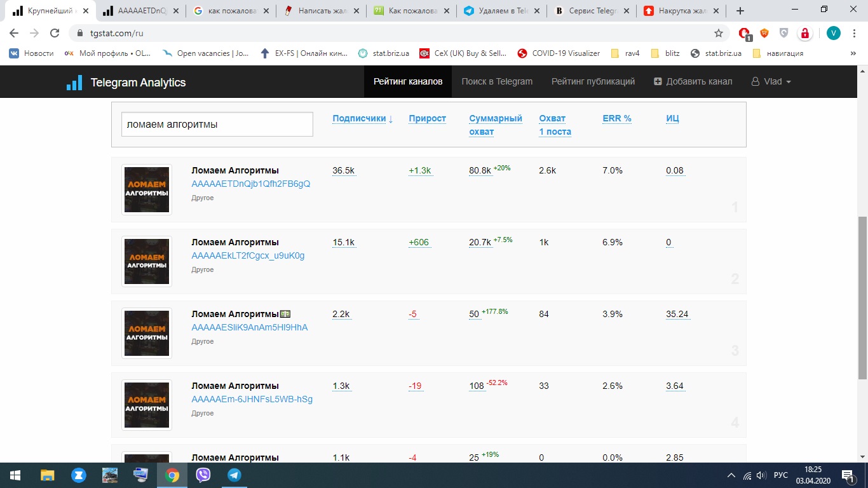
Task: Switch to the Написать жалобу browser tab
Action: (322, 11)
